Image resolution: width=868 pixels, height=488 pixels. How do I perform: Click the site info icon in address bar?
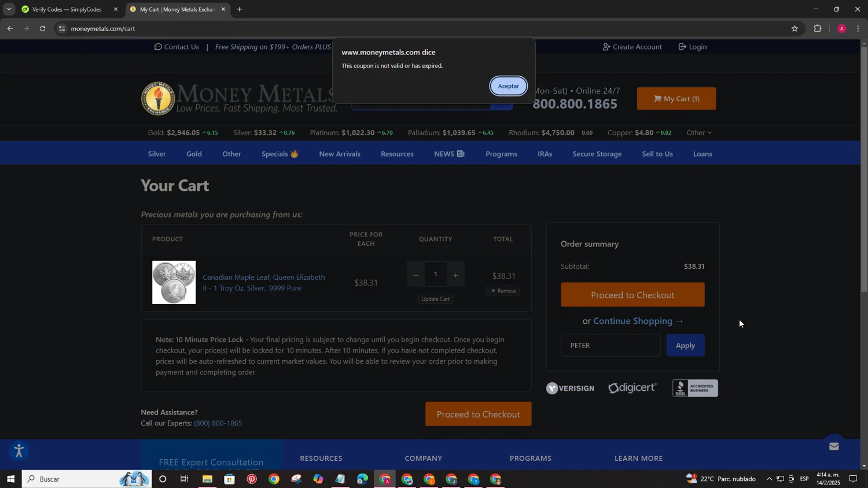tap(62, 28)
